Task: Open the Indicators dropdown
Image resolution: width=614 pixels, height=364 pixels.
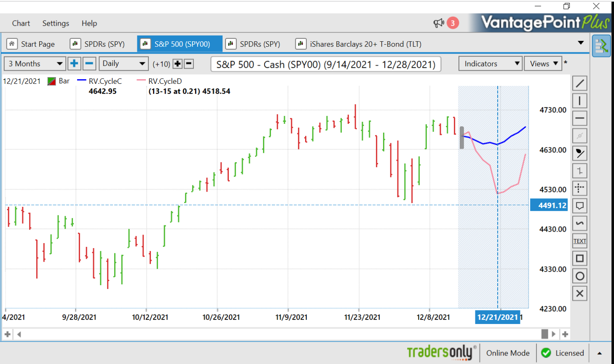Action: click(491, 64)
